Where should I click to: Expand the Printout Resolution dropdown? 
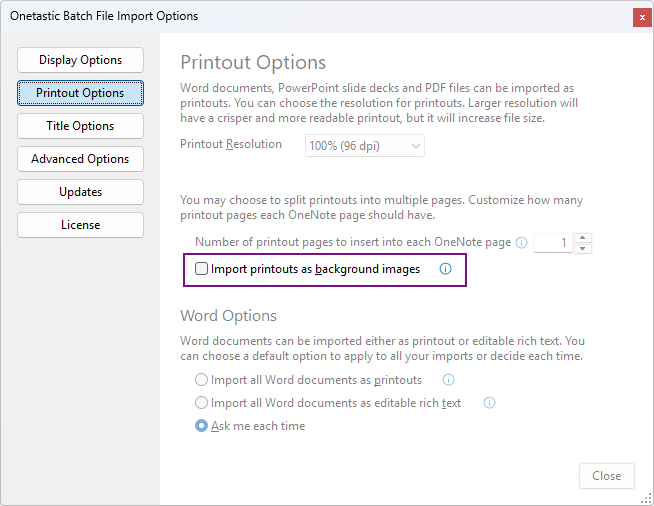[x=365, y=146]
